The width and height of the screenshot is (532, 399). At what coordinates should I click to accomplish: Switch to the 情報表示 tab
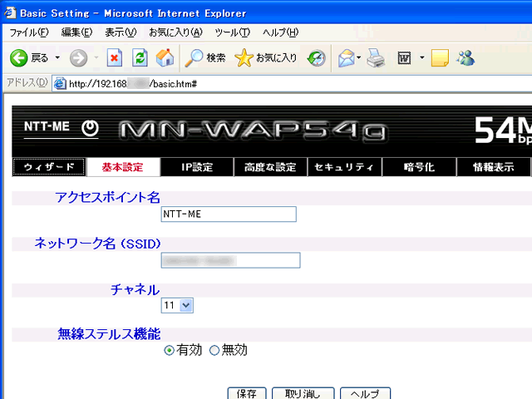point(494,167)
